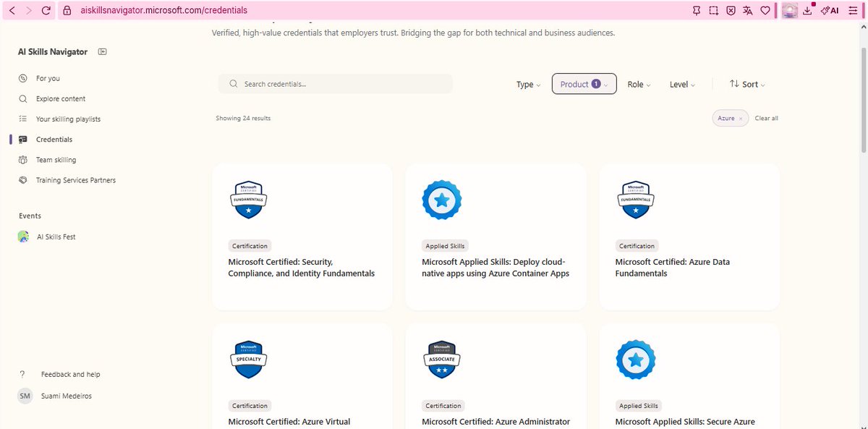Click the Explore content magnifier icon

[23, 98]
